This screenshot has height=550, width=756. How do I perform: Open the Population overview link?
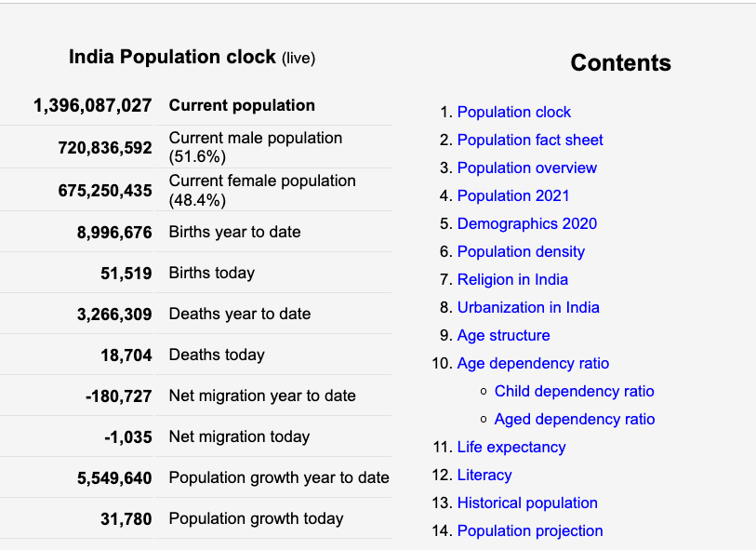tap(526, 168)
